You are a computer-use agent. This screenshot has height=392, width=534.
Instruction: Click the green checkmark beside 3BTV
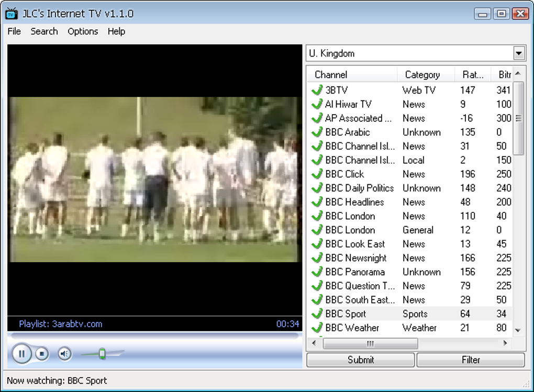click(317, 90)
